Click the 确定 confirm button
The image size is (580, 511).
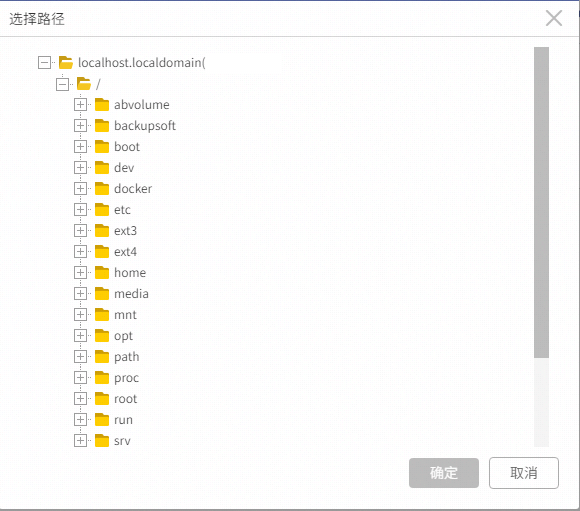tap(444, 473)
